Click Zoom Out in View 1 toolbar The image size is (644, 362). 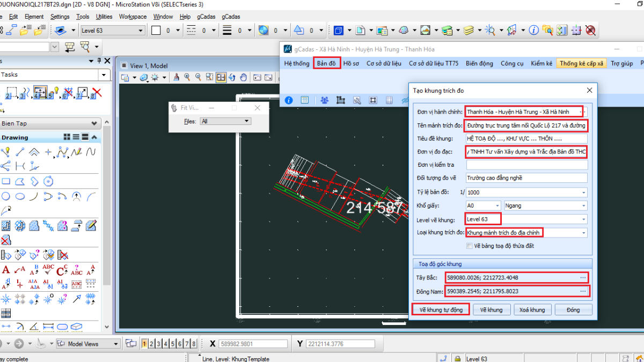(x=199, y=78)
